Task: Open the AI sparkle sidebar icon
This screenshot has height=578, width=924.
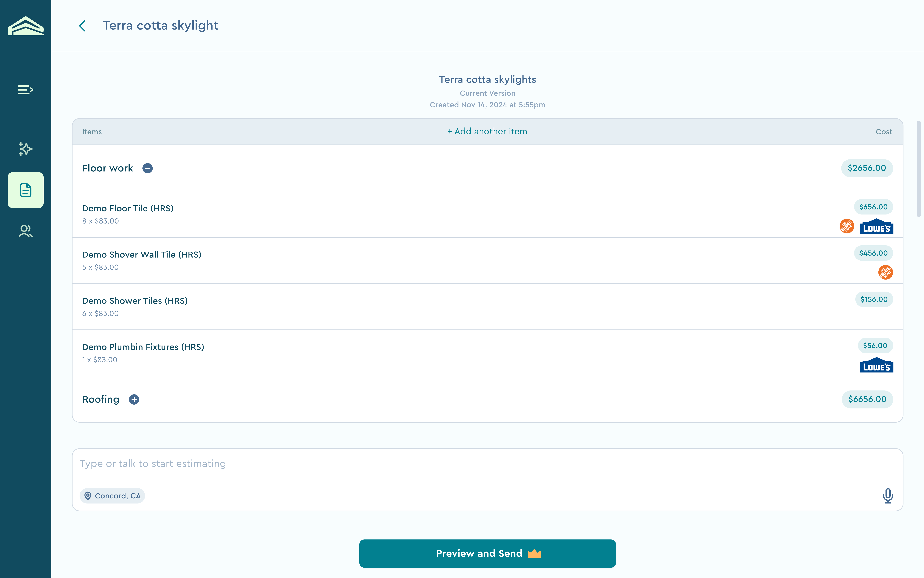Action: [26, 149]
